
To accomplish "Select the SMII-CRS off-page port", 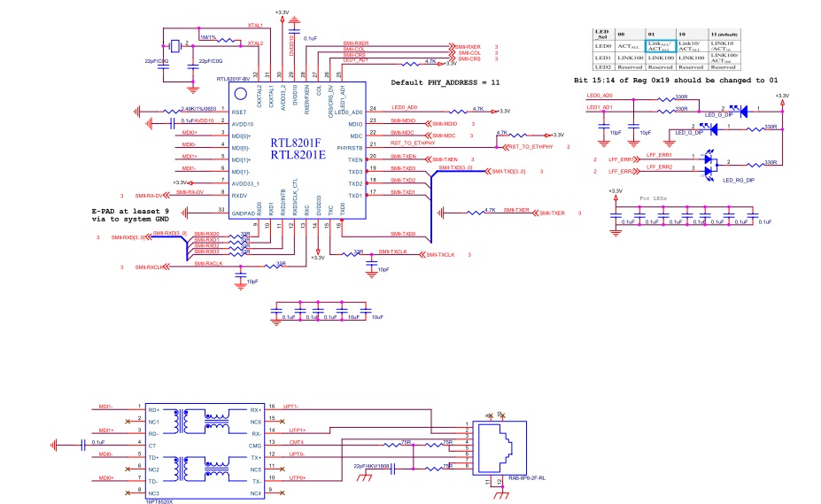I will tap(464, 58).
